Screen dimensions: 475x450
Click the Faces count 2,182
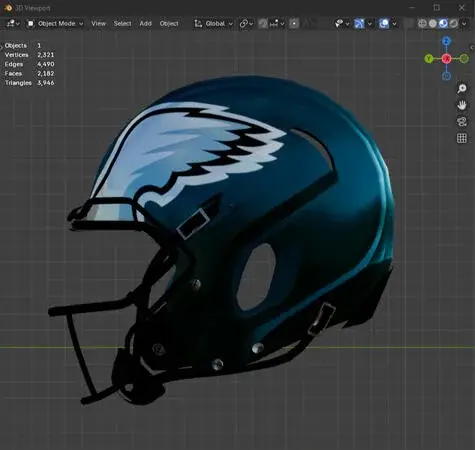(46, 73)
